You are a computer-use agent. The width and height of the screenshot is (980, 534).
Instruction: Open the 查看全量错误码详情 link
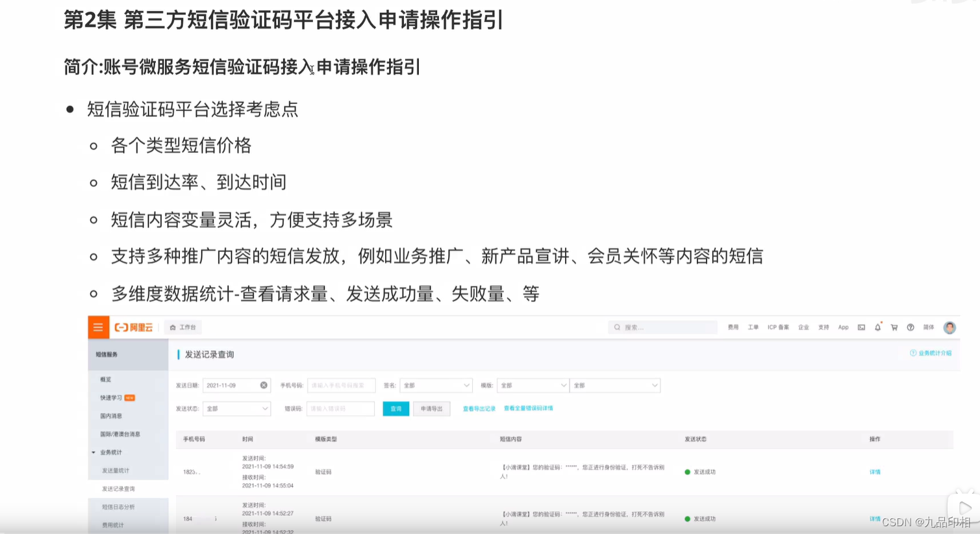(529, 409)
